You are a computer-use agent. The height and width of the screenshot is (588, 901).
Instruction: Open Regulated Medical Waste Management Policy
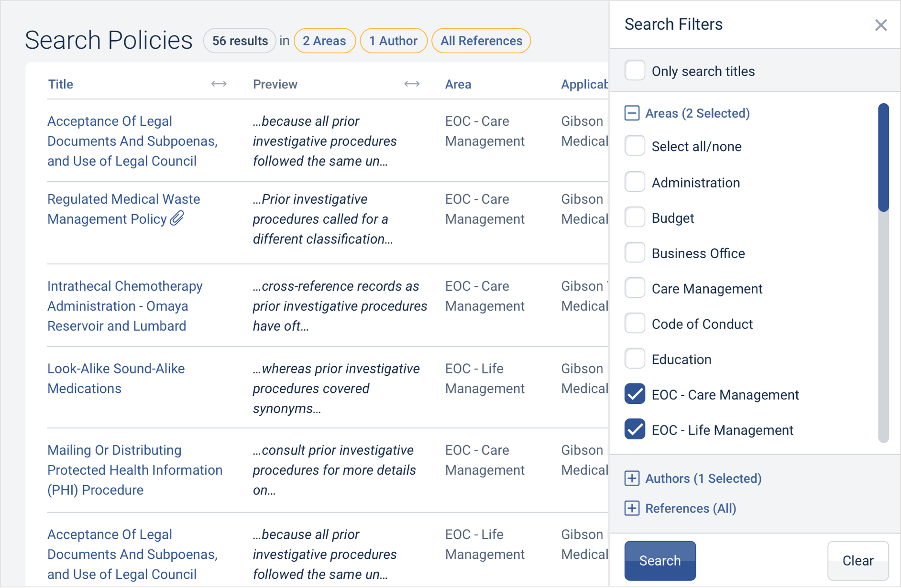point(123,209)
